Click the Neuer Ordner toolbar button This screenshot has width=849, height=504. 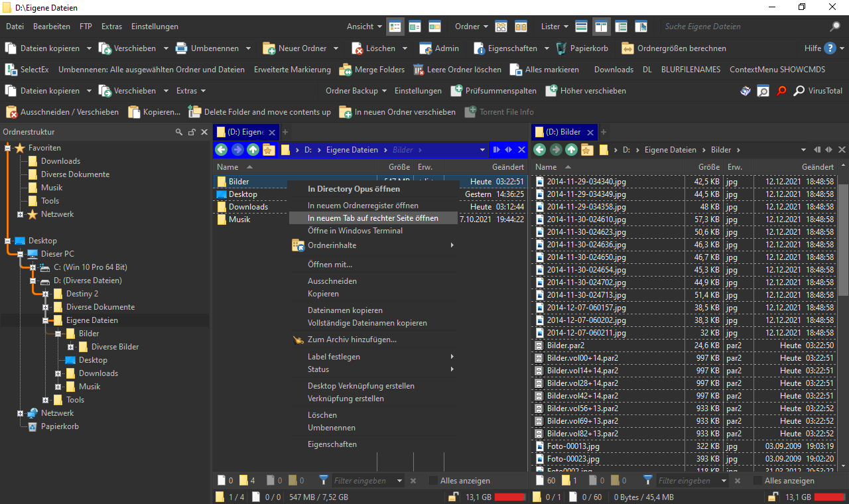294,48
